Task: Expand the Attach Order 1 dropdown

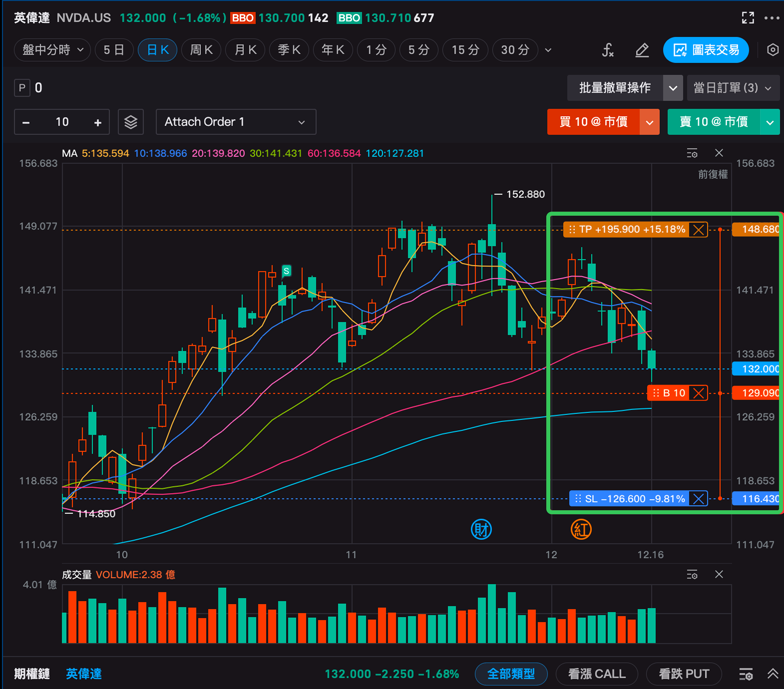Action: tap(236, 122)
